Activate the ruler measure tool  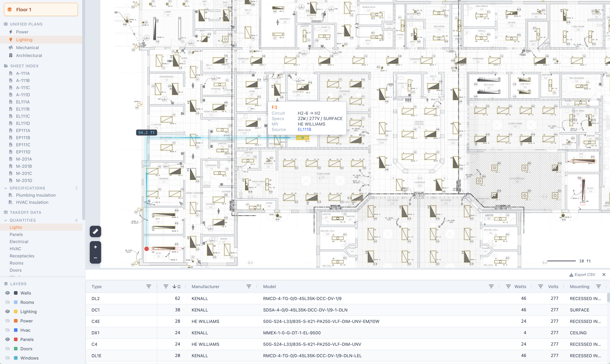click(95, 231)
